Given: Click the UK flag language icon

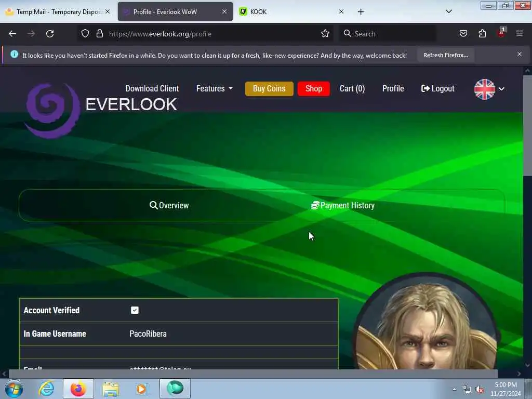Looking at the screenshot, I should (484, 89).
